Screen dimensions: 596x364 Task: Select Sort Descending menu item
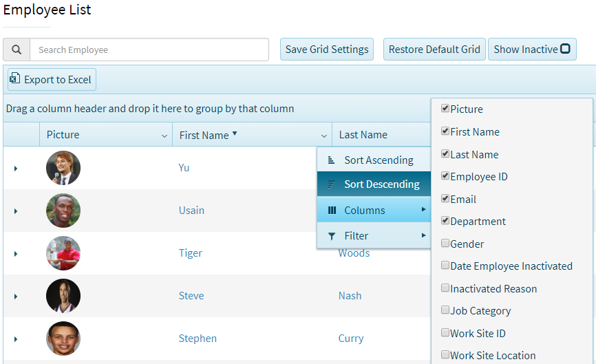[x=381, y=184]
